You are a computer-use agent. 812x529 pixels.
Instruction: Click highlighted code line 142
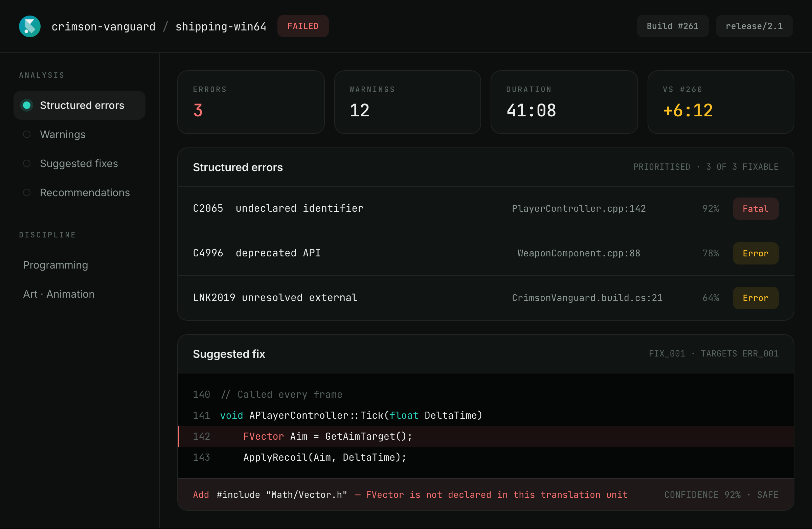point(486,437)
